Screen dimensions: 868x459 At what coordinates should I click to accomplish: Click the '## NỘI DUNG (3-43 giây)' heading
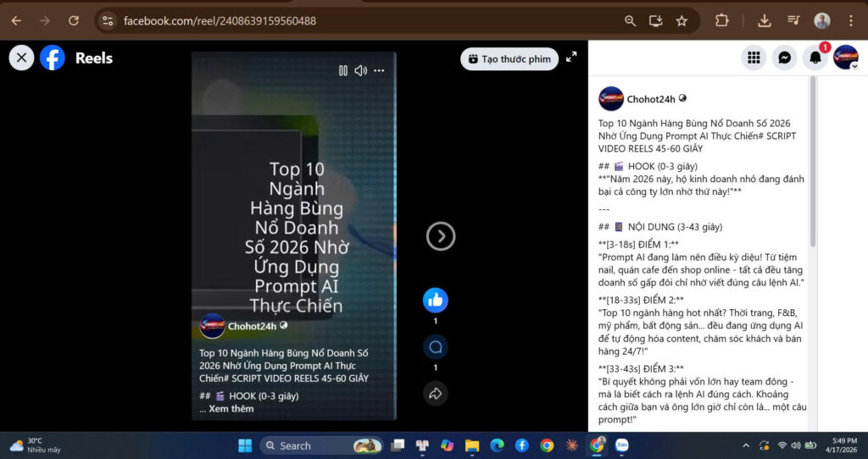(x=660, y=227)
